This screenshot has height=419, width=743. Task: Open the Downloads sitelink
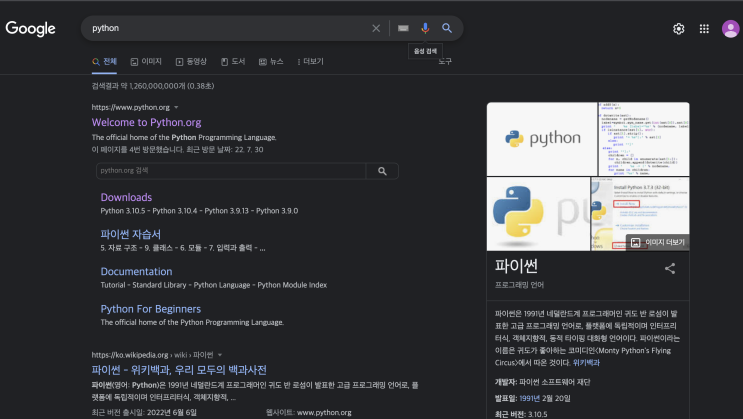(126, 197)
